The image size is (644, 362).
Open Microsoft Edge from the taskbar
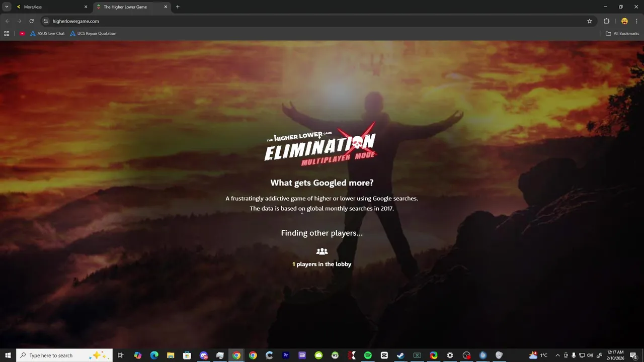pyautogui.click(x=154, y=355)
